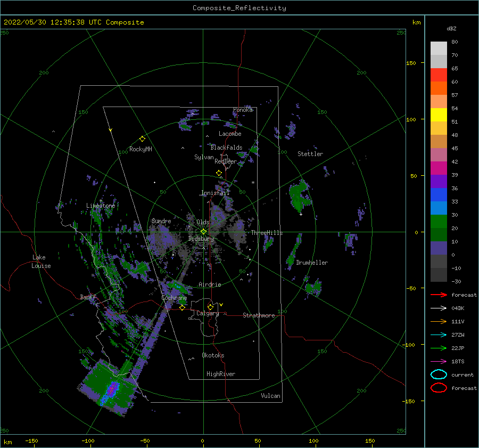This screenshot has height=448, width=479.
Task: Select the light gray 80-70 dBZ swatch
Action: pos(439,48)
